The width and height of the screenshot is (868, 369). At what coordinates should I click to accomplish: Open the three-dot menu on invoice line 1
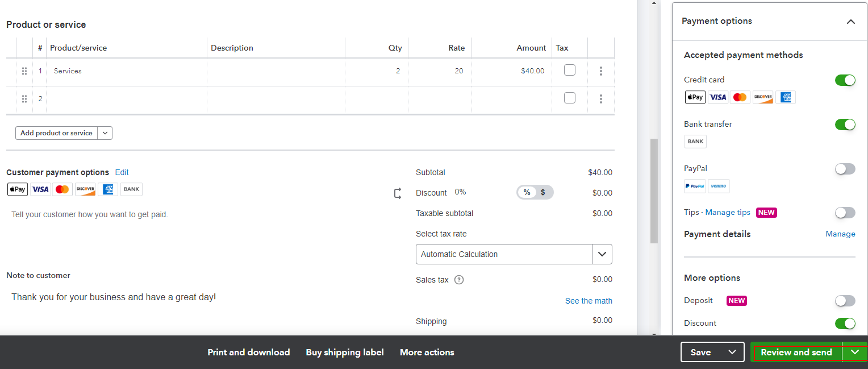[600, 71]
